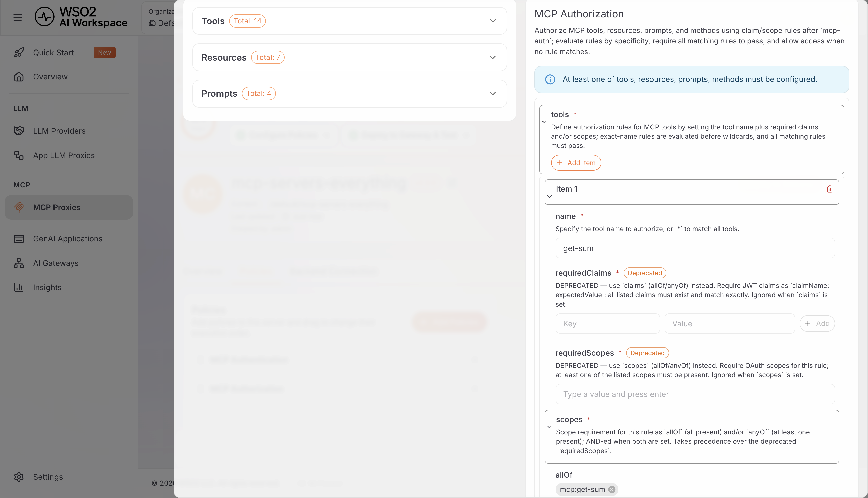This screenshot has height=498, width=868.
Task: Click the Insights bar chart icon
Action: click(19, 287)
